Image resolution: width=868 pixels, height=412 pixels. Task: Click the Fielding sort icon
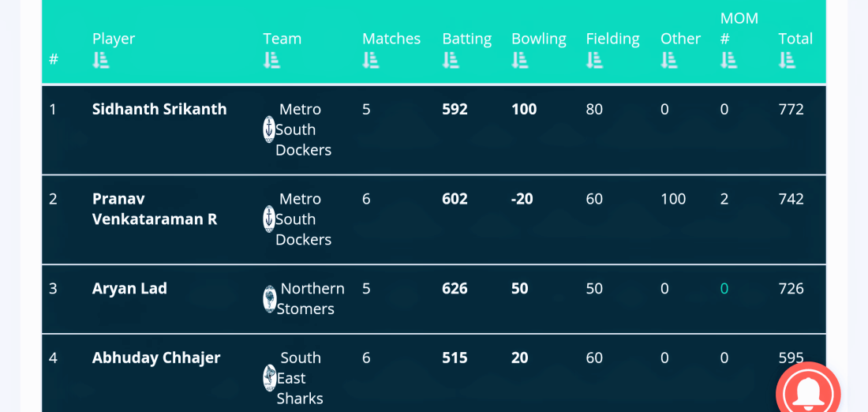[x=594, y=60]
